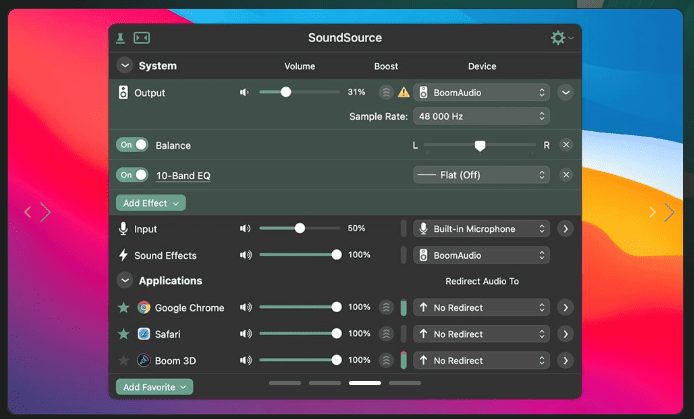Image resolution: width=694 pixels, height=419 pixels.
Task: Expand Boom 3D's effects arrow
Action: 566,361
